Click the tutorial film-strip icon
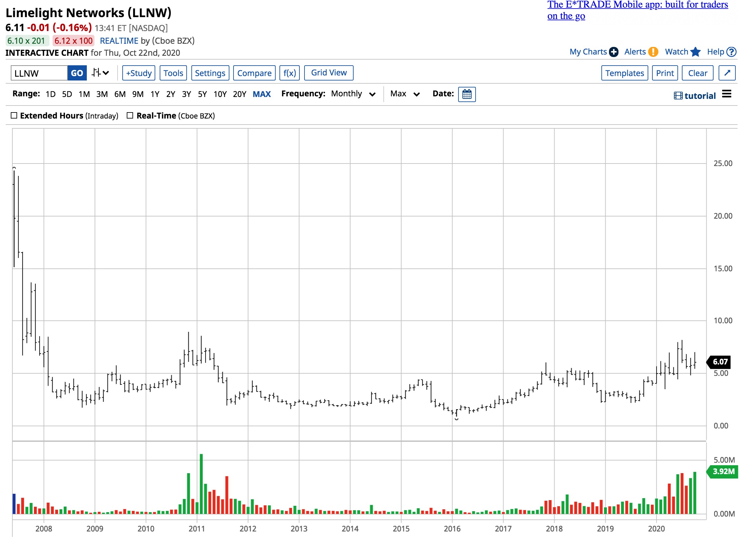 point(678,96)
